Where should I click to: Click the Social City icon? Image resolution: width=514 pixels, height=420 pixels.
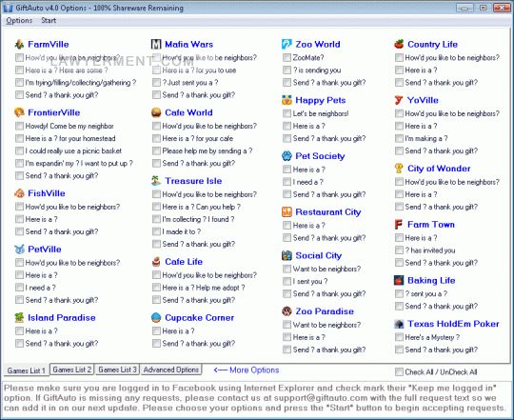coord(287,255)
